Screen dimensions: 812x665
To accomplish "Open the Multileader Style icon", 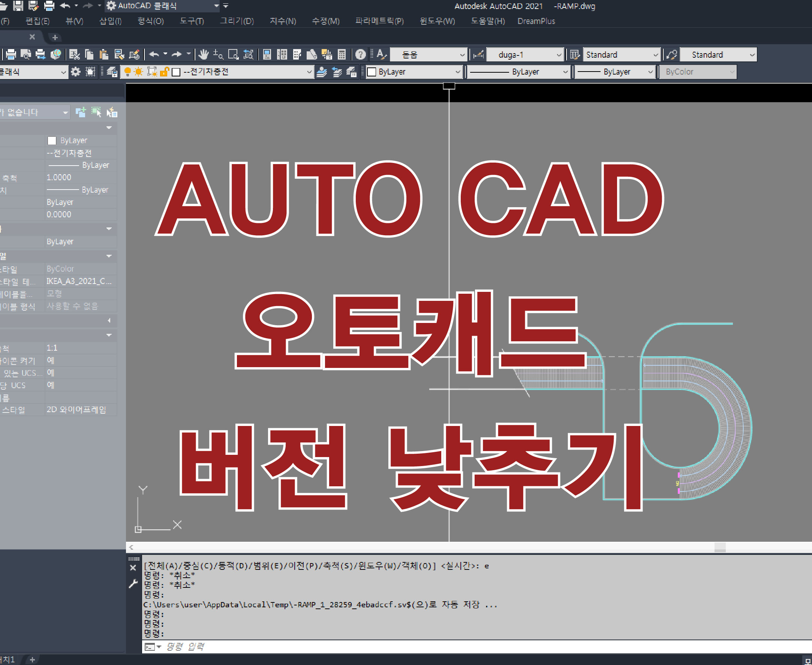I will click(x=672, y=55).
